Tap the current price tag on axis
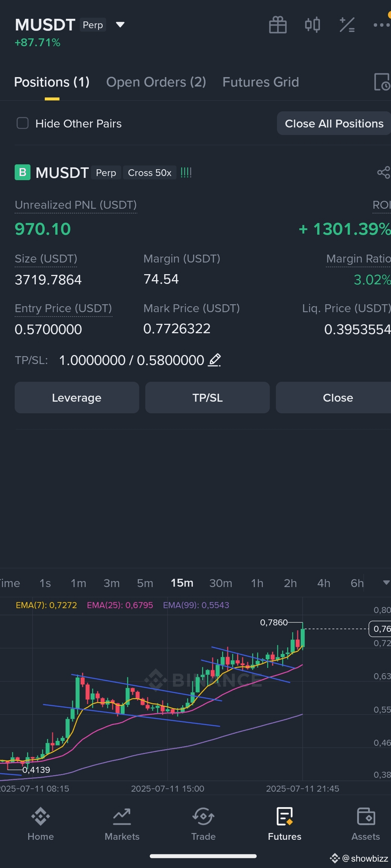 [380, 629]
